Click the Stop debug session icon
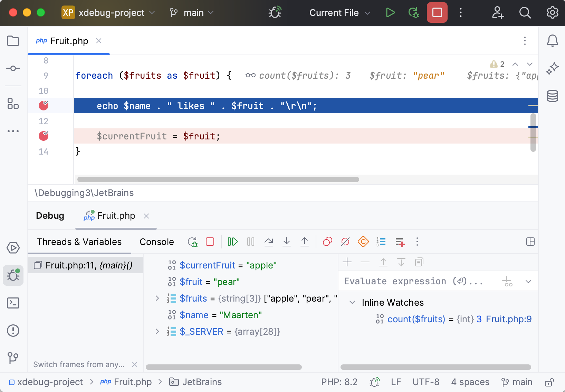The height and width of the screenshot is (392, 565). (x=210, y=242)
